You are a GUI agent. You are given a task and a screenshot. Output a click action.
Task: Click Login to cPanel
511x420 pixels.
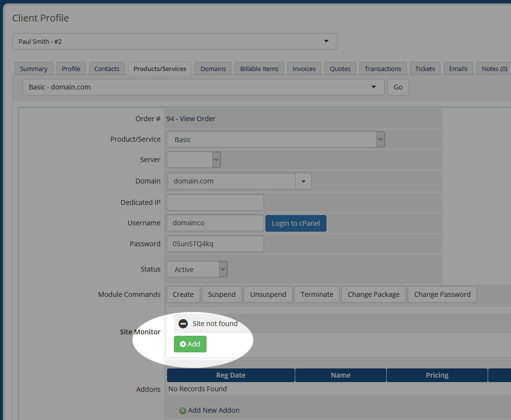click(x=296, y=223)
